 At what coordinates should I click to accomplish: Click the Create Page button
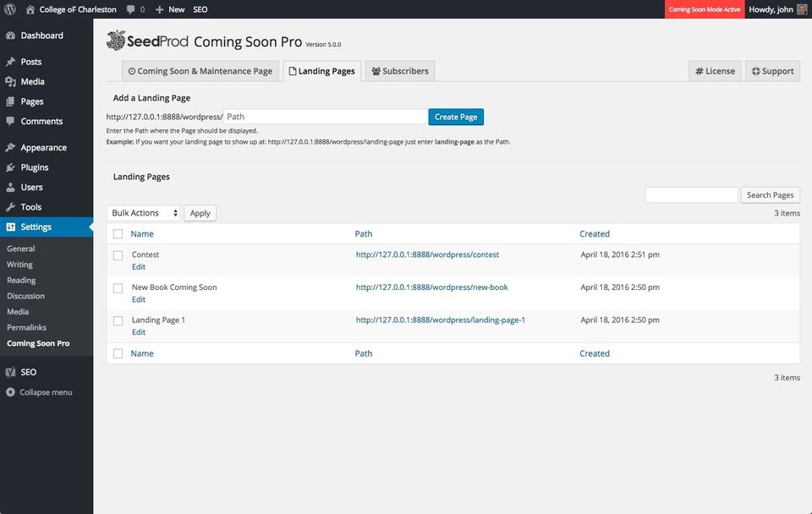456,117
